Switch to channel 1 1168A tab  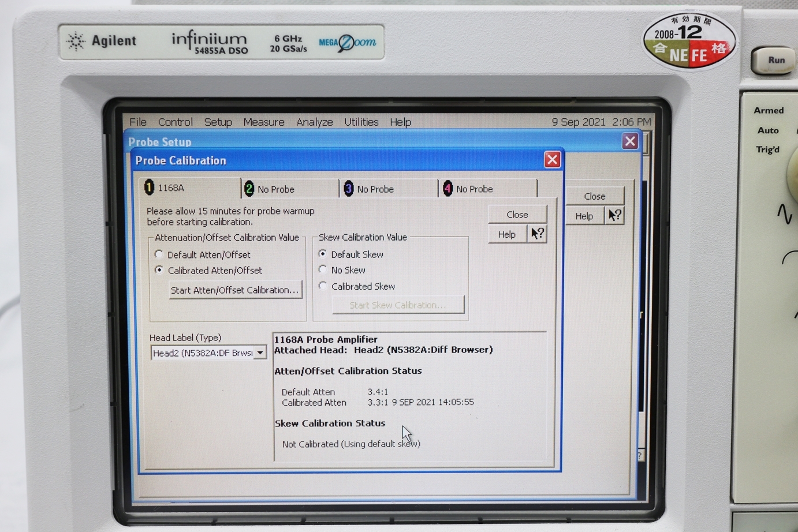[x=191, y=188]
